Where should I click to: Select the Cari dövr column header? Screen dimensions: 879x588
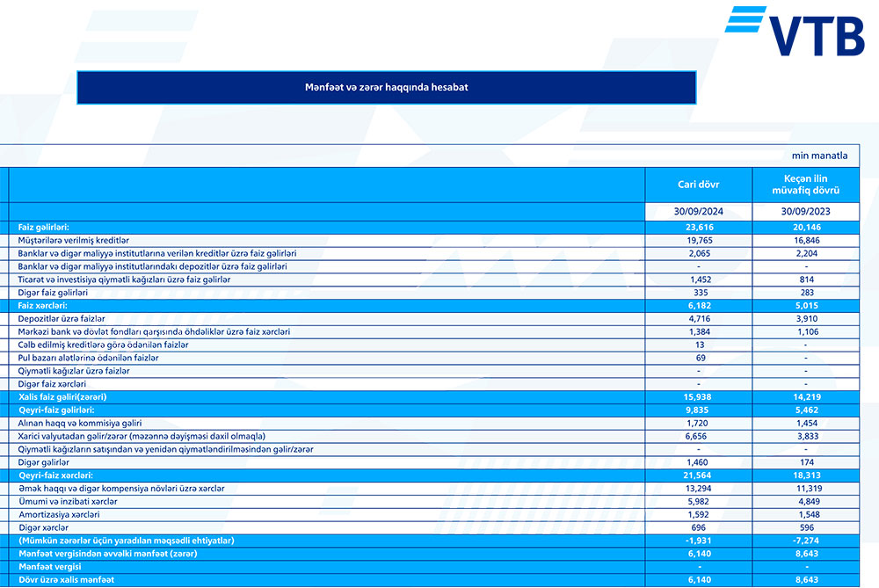click(x=698, y=185)
